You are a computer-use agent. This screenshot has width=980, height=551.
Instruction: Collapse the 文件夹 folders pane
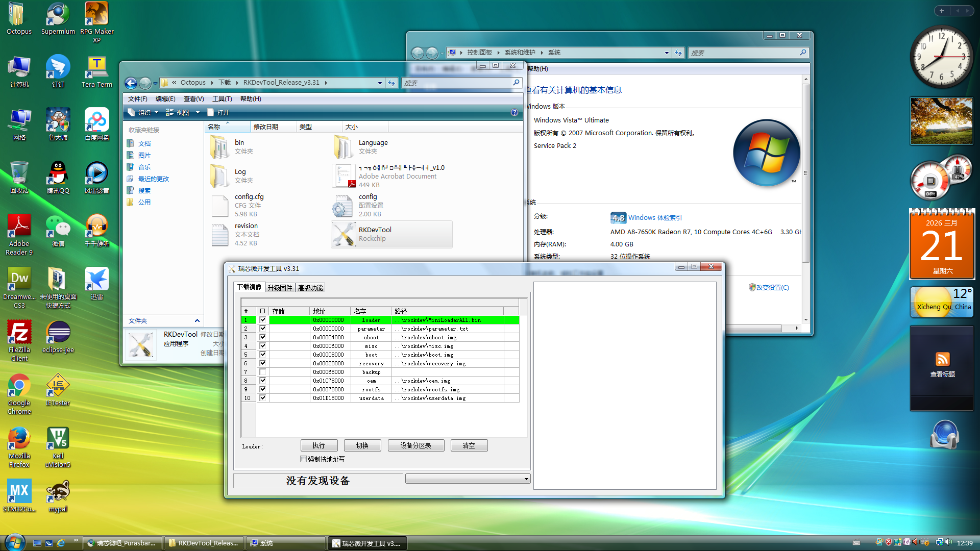click(x=197, y=320)
